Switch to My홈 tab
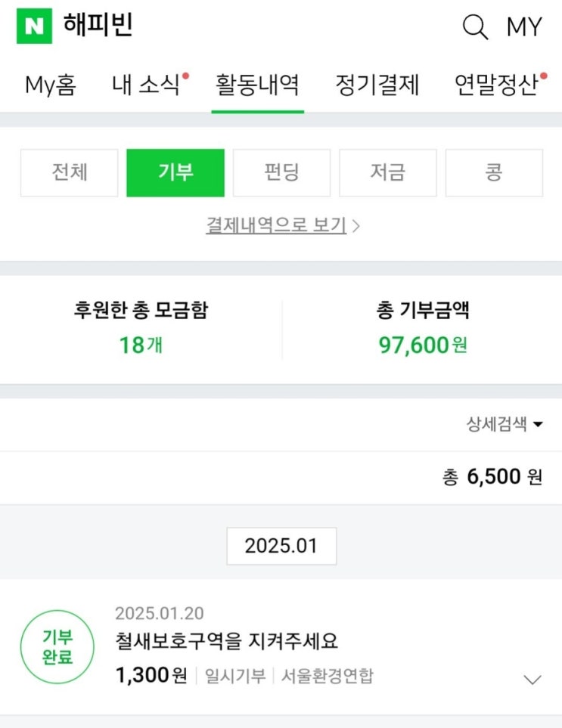 [51, 85]
